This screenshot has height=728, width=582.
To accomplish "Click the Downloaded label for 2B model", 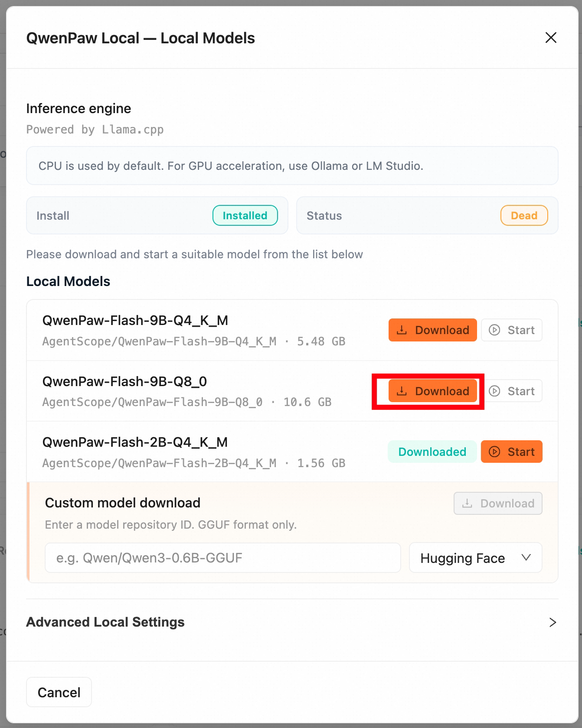I will pos(432,452).
